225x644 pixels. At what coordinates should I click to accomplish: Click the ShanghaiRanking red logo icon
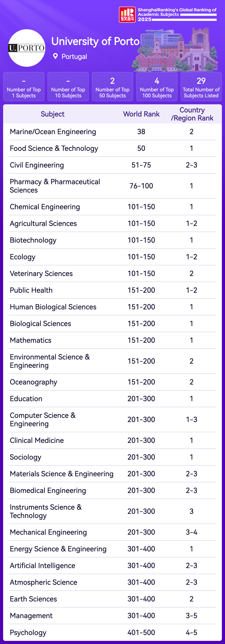pyautogui.click(x=127, y=15)
